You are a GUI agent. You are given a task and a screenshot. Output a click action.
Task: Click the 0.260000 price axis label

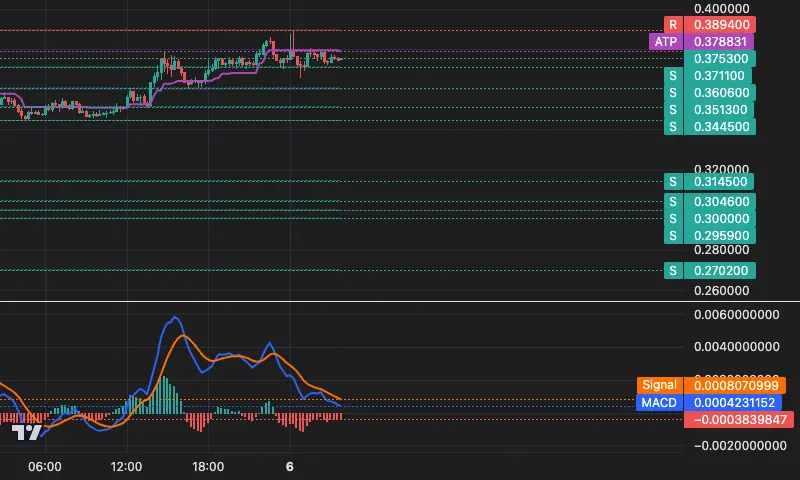click(x=721, y=291)
